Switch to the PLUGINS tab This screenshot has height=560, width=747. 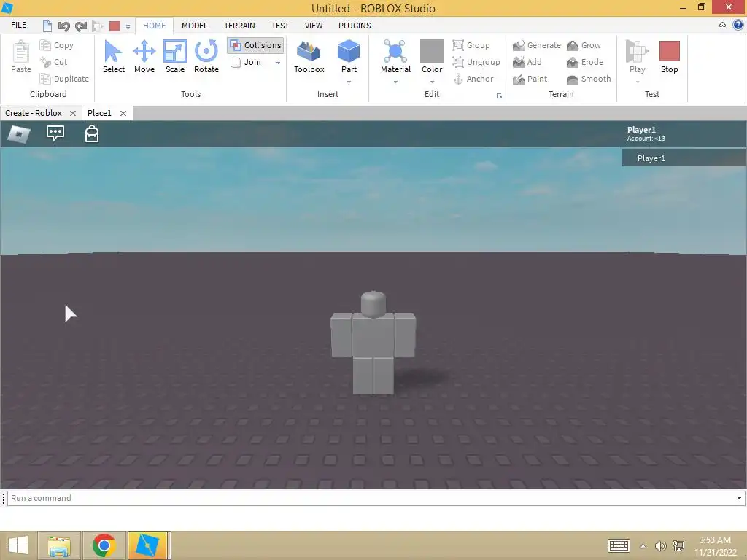[x=355, y=26]
